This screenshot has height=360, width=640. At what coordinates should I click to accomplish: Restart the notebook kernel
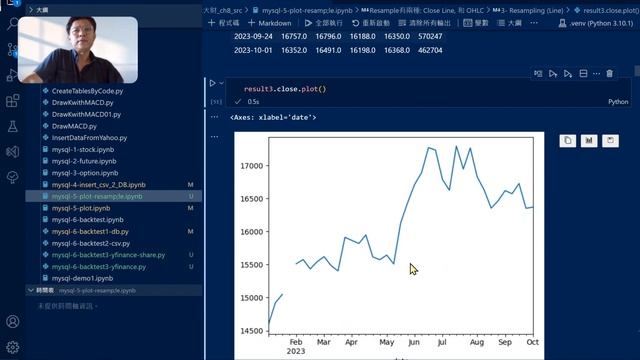pyautogui.click(x=371, y=23)
